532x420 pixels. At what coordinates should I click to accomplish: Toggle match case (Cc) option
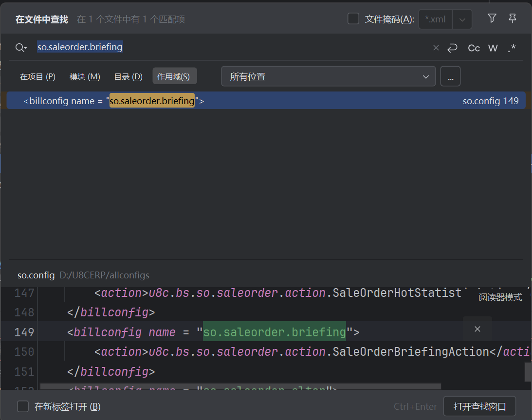pyautogui.click(x=474, y=48)
